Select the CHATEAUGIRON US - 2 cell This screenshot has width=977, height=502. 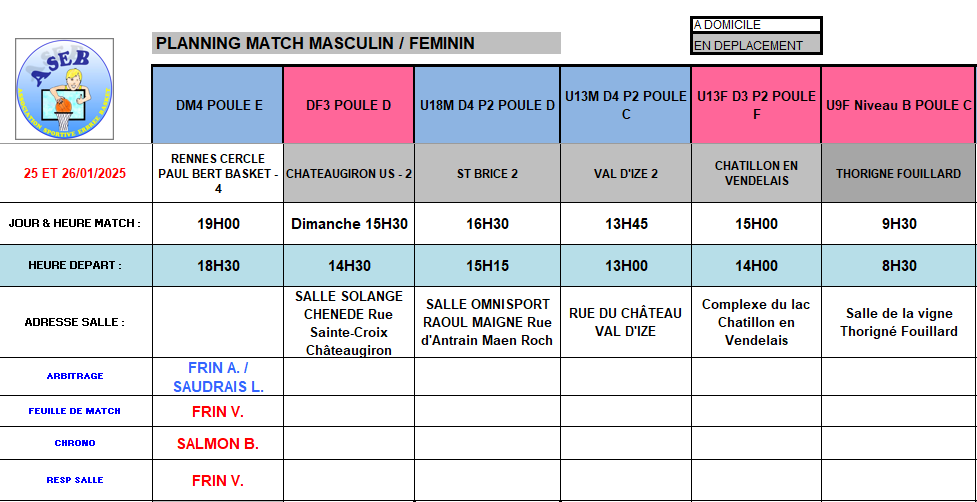coord(348,173)
